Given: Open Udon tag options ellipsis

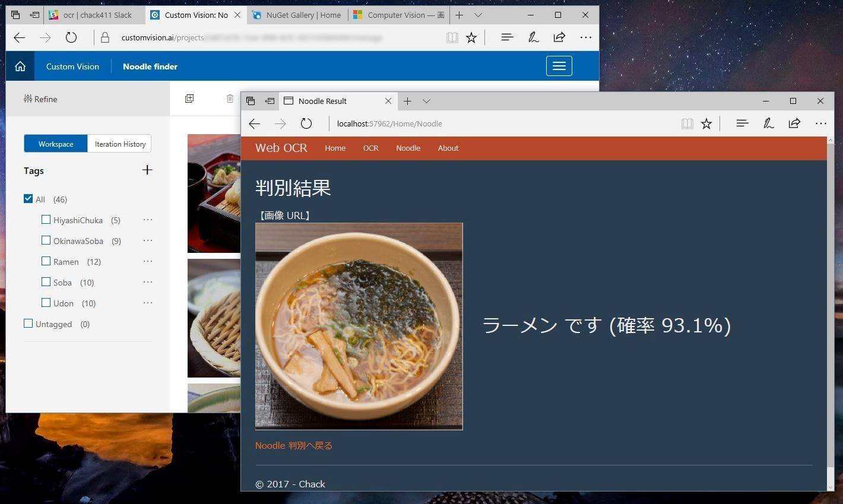Looking at the screenshot, I should click(148, 303).
